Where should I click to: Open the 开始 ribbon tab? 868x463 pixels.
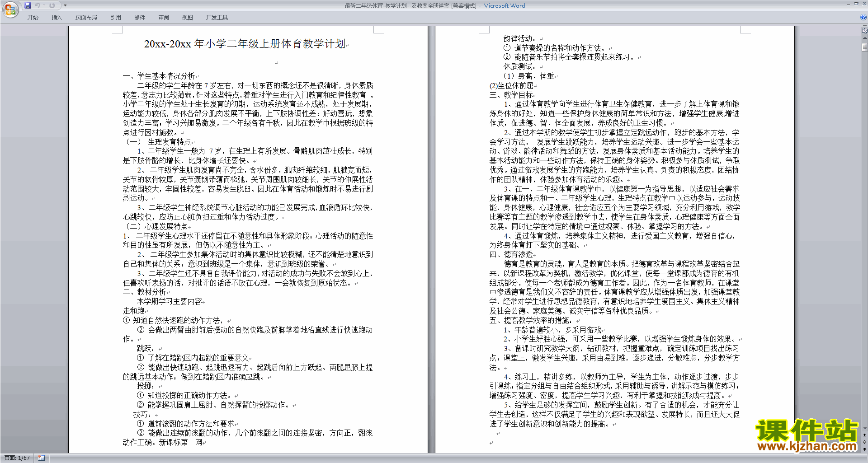coord(33,17)
